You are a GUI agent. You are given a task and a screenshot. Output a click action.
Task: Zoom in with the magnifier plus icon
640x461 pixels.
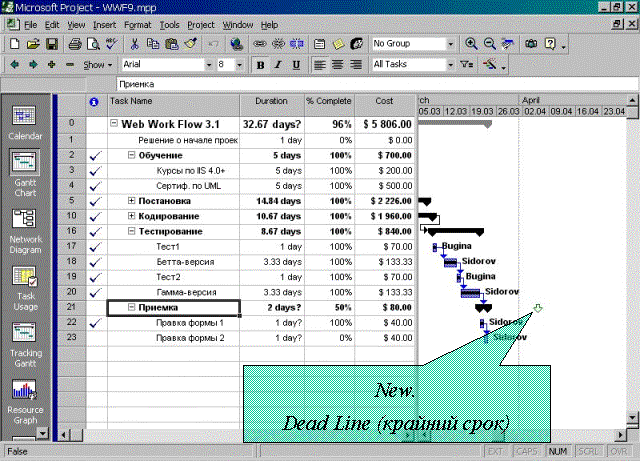[x=471, y=44]
